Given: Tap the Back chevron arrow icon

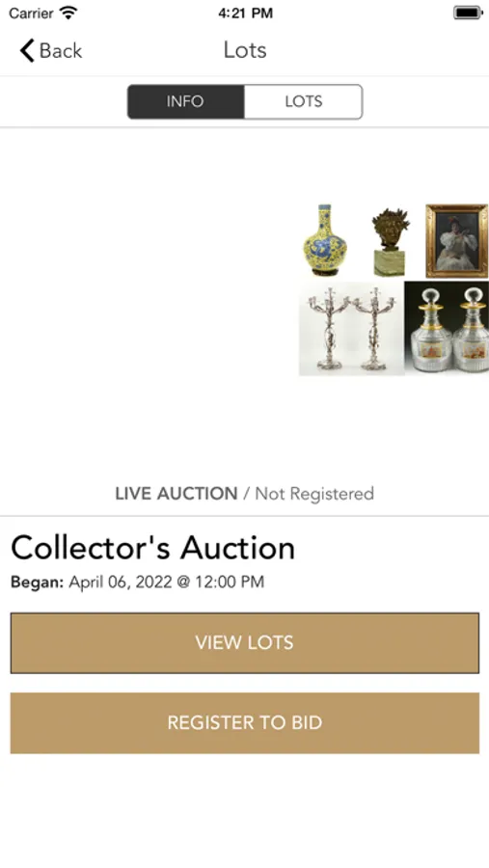Looking at the screenshot, I should pyautogui.click(x=27, y=50).
